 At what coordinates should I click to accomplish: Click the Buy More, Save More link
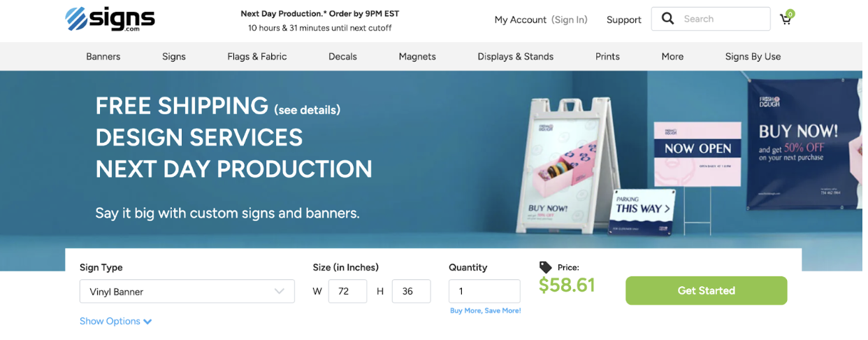pos(485,311)
